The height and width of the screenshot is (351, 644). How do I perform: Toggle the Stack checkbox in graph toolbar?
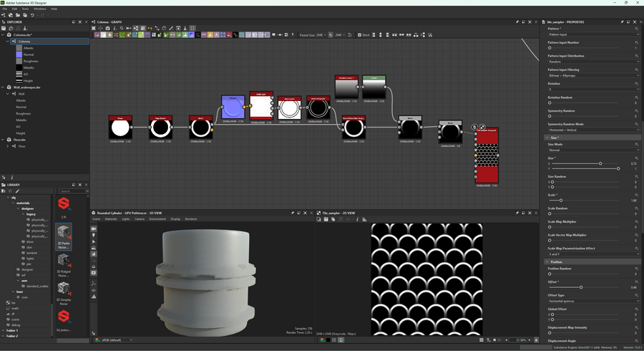point(359,34)
